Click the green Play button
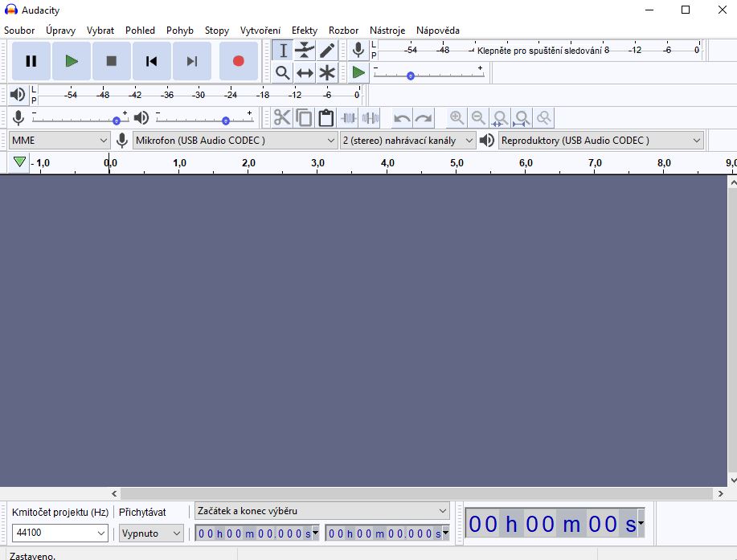Screen dimensions: 737x560 tap(72, 61)
